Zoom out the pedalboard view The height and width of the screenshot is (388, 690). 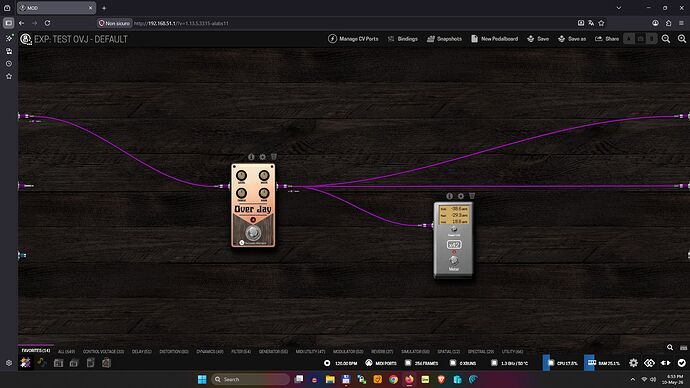666,39
